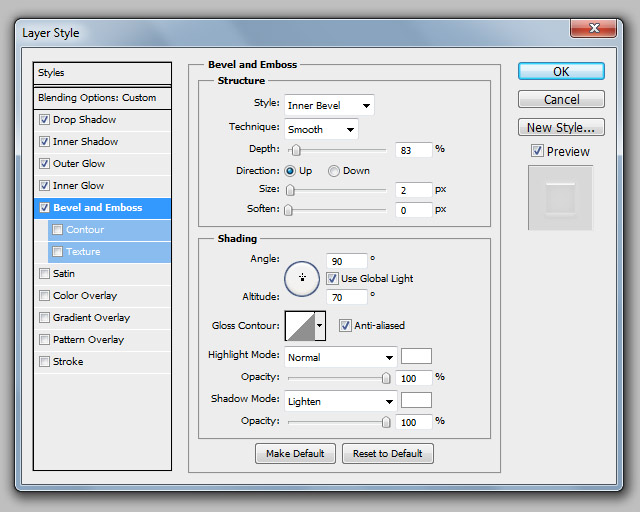Open the Highlight Mode color swatch

(x=416, y=356)
